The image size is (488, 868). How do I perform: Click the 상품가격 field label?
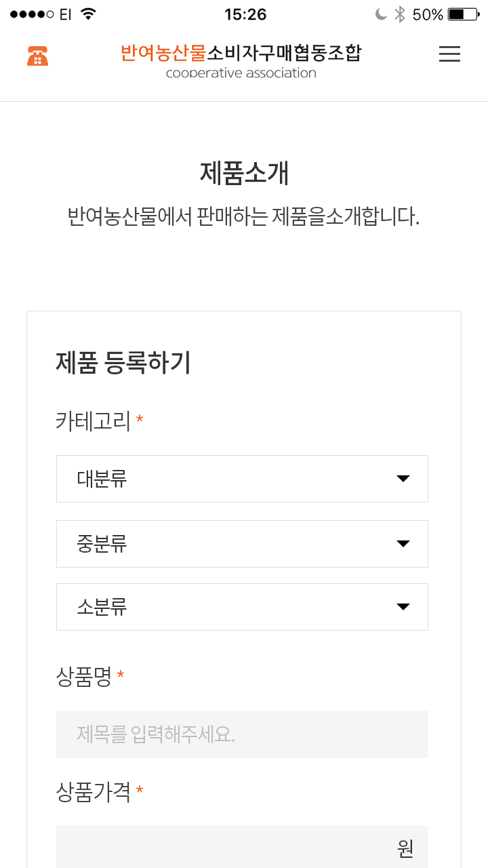click(x=93, y=791)
